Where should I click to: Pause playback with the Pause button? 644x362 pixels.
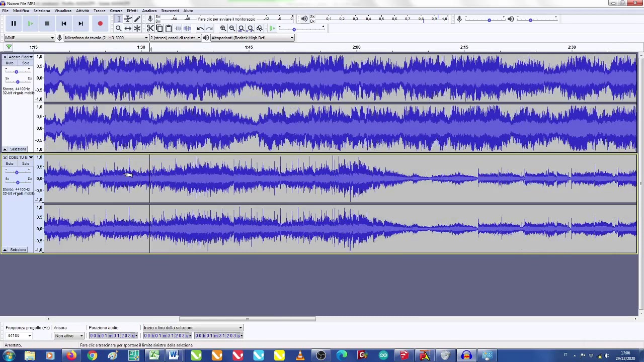14,24
